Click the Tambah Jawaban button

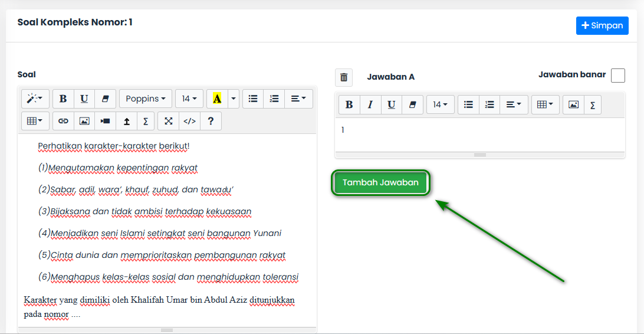pos(380,182)
